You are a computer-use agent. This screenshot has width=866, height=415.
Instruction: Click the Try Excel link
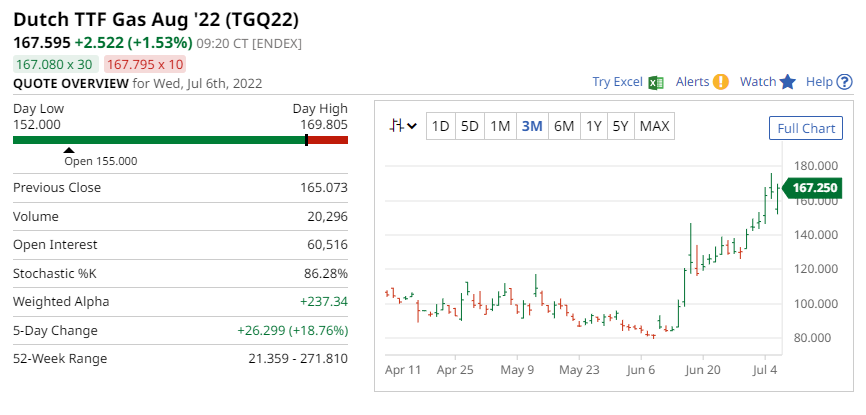(x=617, y=82)
